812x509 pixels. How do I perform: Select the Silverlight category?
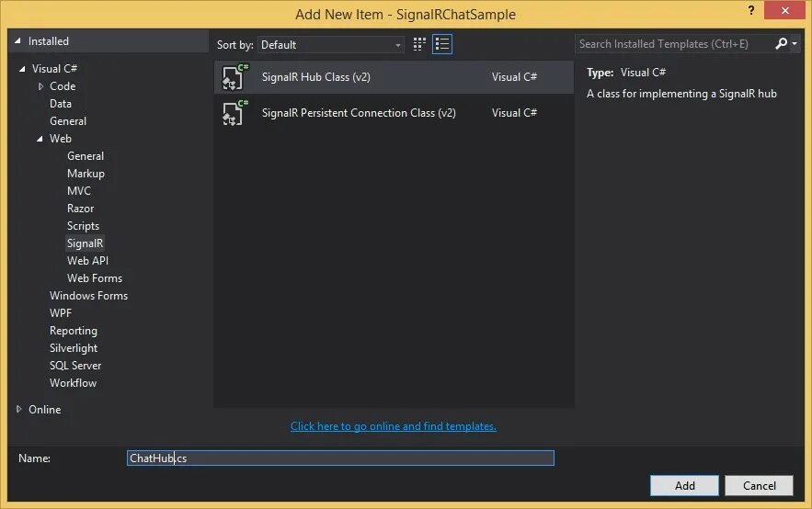tap(74, 348)
